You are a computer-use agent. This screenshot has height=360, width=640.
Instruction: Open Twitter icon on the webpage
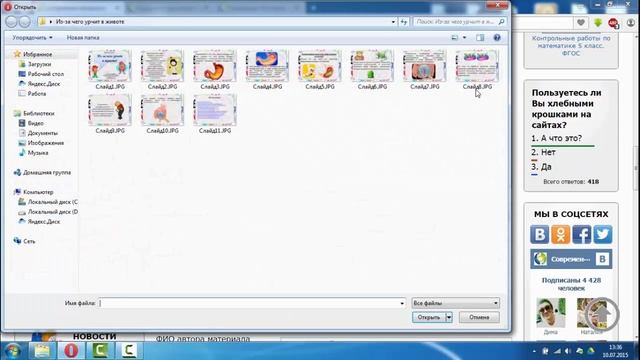click(x=603, y=235)
